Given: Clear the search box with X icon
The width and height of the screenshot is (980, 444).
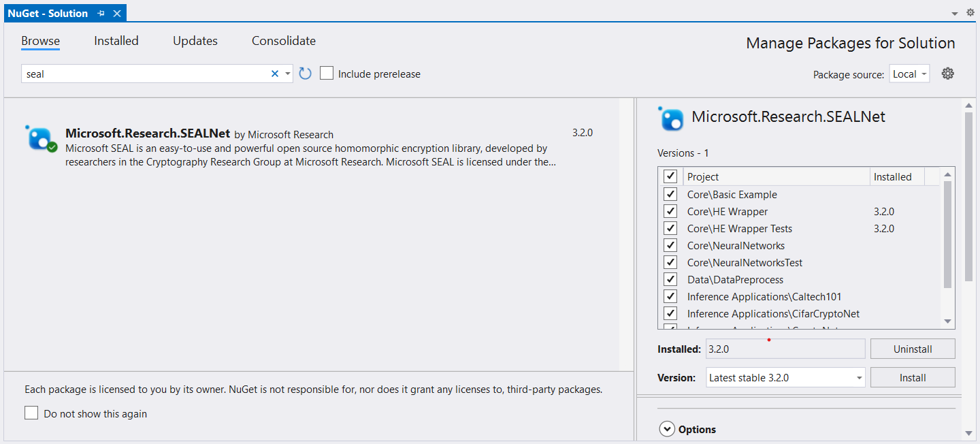Looking at the screenshot, I should tap(275, 74).
